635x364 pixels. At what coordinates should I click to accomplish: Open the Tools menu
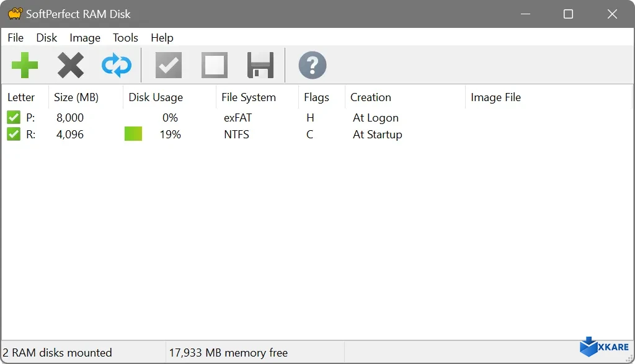(125, 38)
